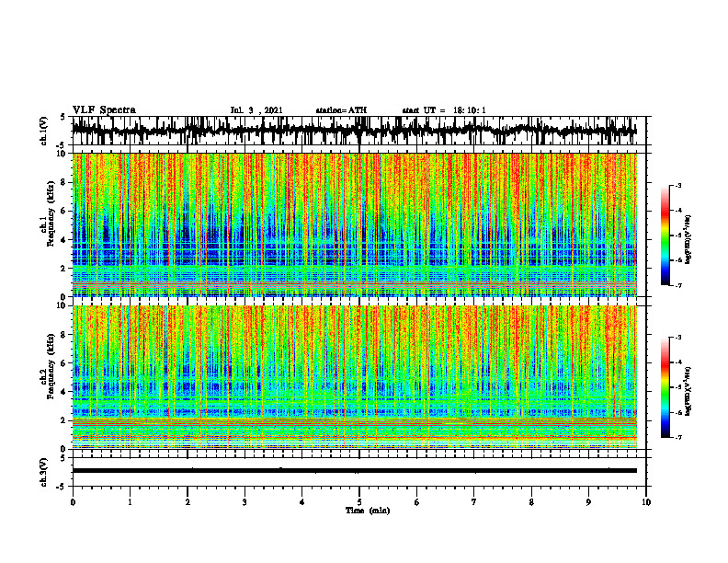Click the ch.2 'Frequency (kHz)' axis label
This screenshot has height=563, width=728.
coord(50,366)
